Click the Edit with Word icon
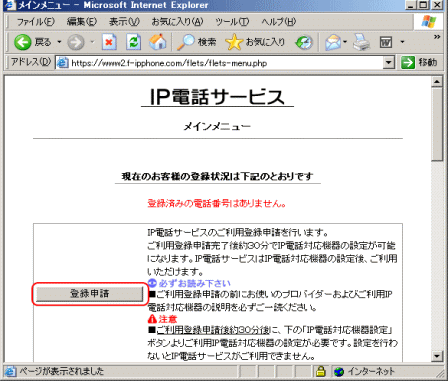The height and width of the screenshot is (381, 448). (386, 42)
